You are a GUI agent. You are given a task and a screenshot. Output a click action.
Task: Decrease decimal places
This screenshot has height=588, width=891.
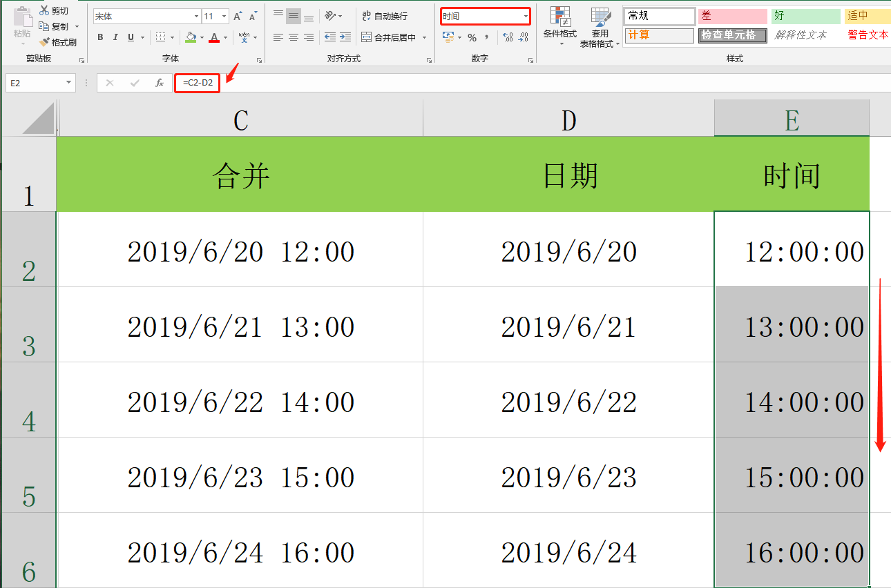[x=524, y=37]
